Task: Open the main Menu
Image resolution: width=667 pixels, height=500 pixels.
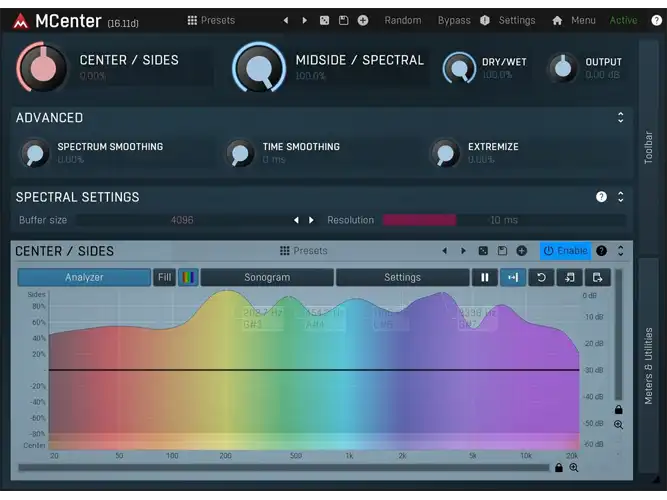Action: [x=583, y=20]
